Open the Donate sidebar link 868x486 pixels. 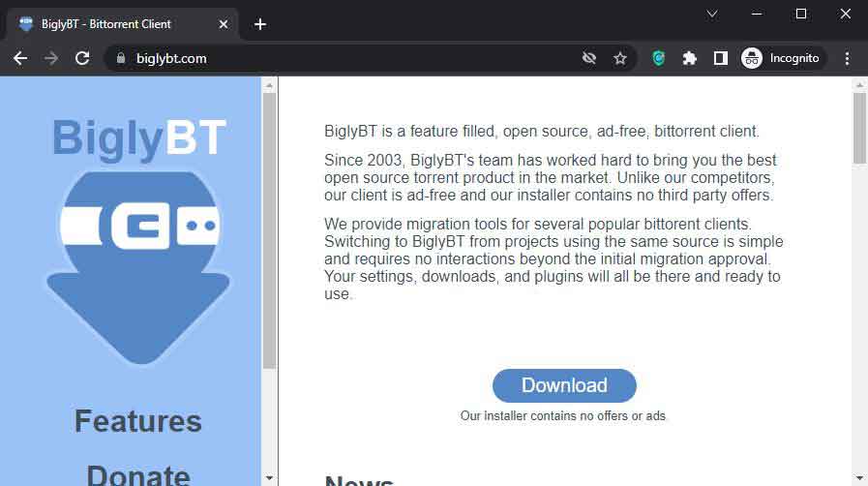[138, 474]
